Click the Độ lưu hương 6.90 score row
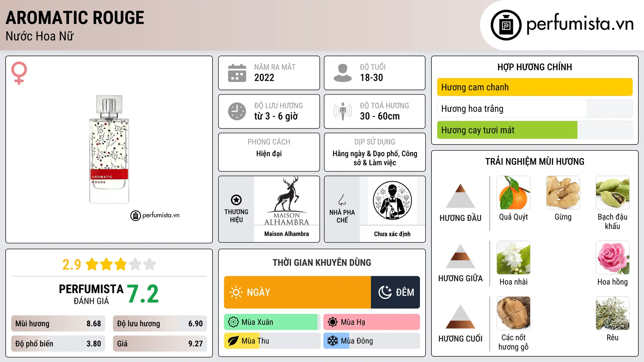644x362 pixels. (160, 324)
